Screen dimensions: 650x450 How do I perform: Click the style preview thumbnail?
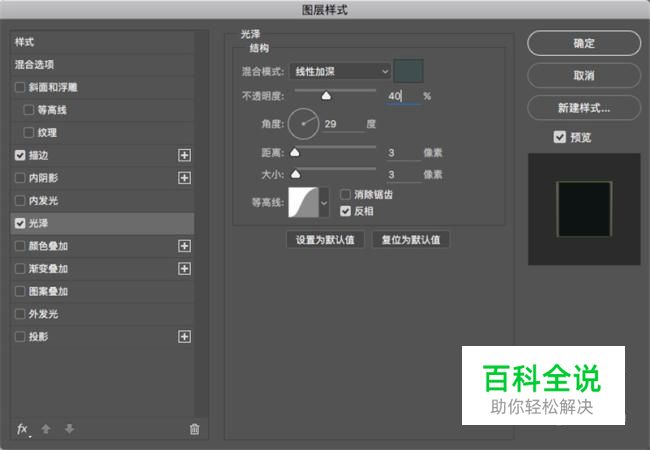point(584,209)
